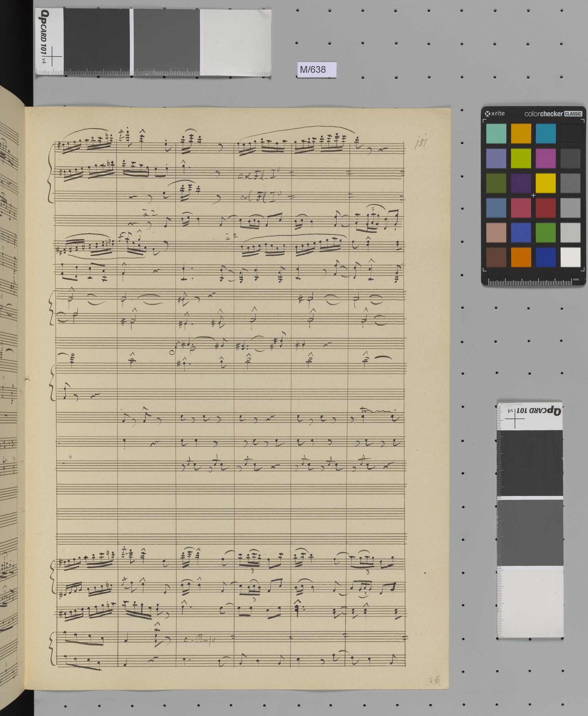Viewport: 588px width, 716px height.
Task: Click the top OpCard's dark gray patch
Action: [96, 38]
